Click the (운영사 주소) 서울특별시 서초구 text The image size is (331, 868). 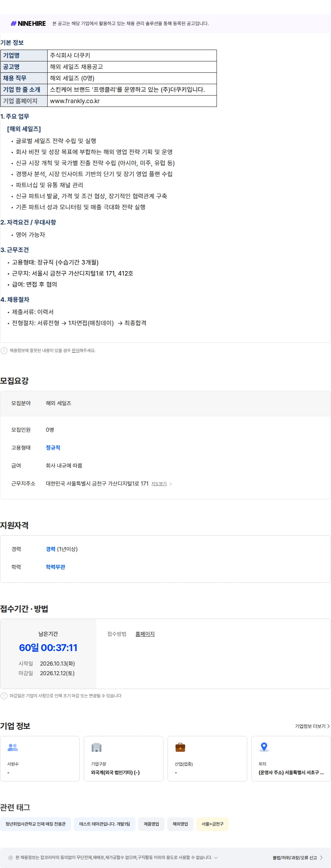[x=291, y=772]
